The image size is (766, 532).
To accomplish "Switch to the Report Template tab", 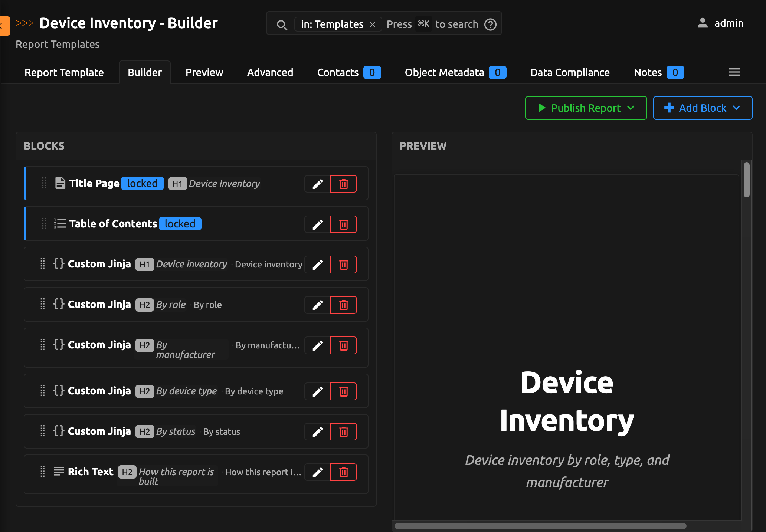I will 64,72.
